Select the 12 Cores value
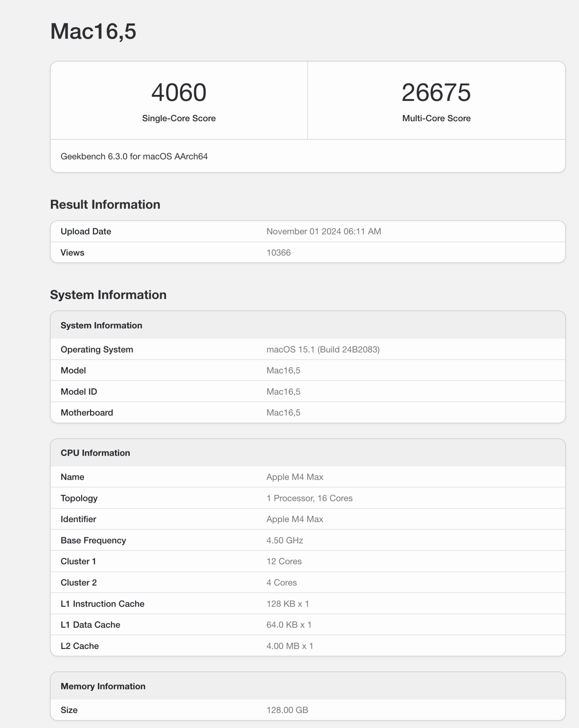Screen dimensions: 579x728 (x=284, y=561)
